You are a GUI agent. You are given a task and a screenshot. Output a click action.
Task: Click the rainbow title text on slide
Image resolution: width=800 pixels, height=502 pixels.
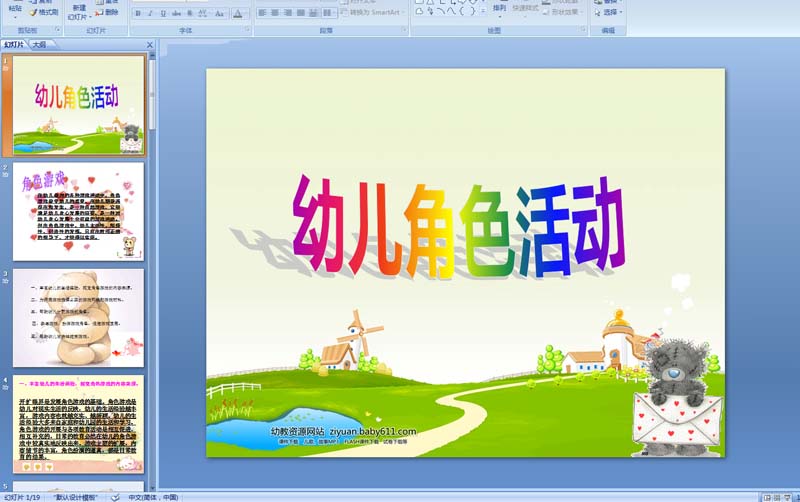click(457, 230)
